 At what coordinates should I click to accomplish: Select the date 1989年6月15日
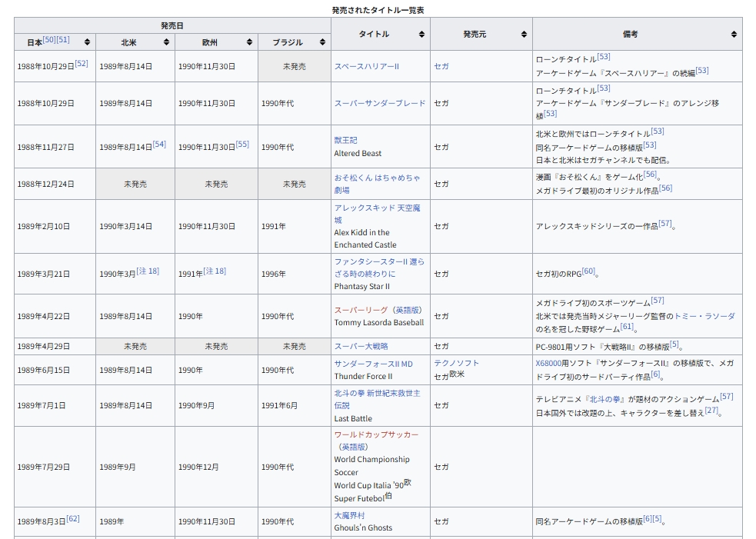(44, 371)
